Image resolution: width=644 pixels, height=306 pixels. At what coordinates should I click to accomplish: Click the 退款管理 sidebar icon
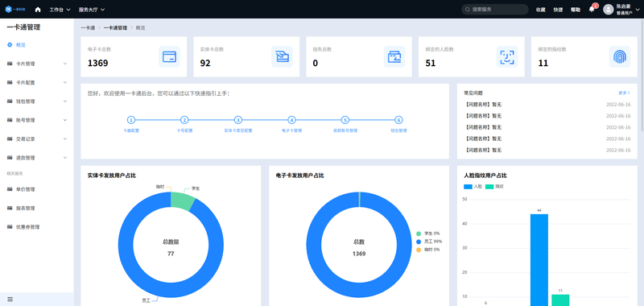click(x=10, y=158)
